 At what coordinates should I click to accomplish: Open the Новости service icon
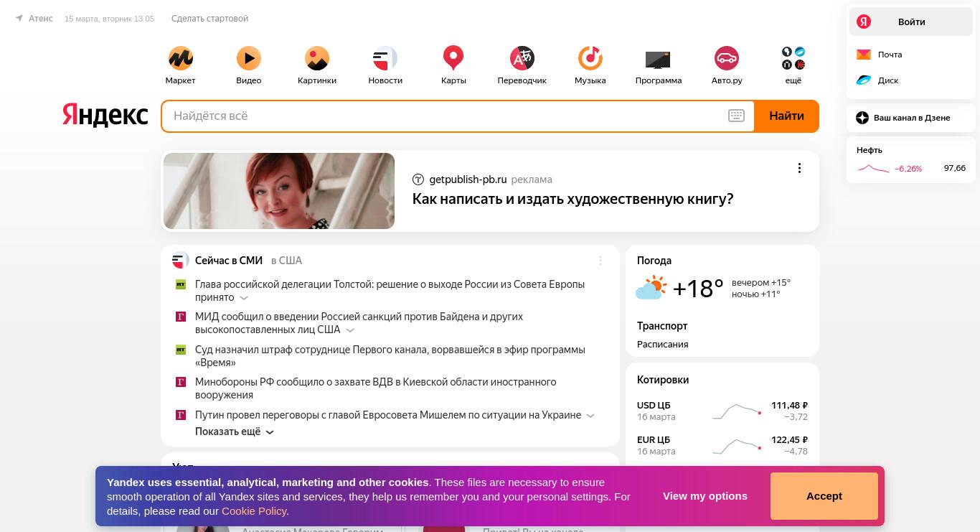385,58
